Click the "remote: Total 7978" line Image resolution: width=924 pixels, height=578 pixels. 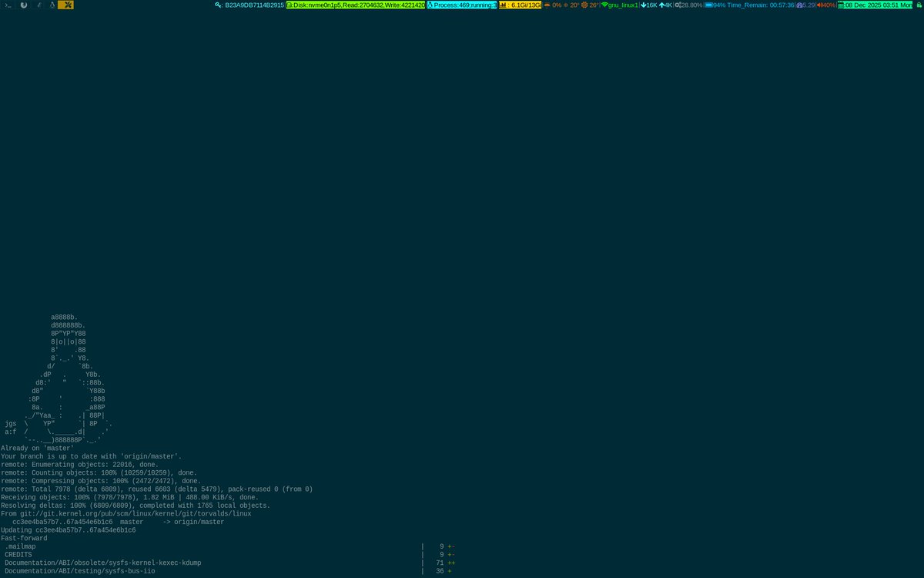pyautogui.click(x=157, y=489)
